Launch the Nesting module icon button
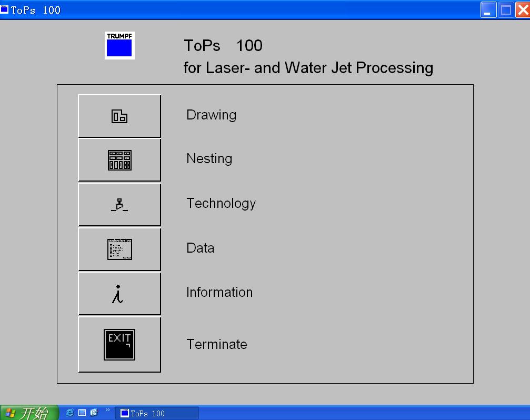The width and height of the screenshot is (530, 420). click(119, 160)
